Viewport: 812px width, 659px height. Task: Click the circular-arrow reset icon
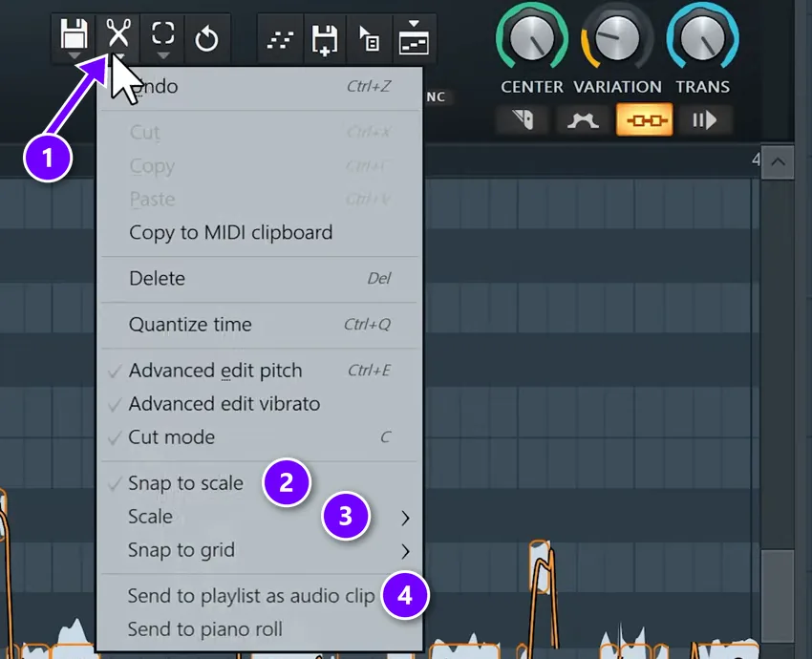pyautogui.click(x=206, y=39)
